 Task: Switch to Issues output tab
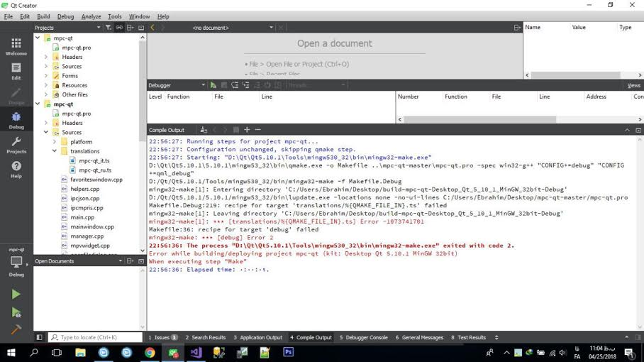point(162,337)
